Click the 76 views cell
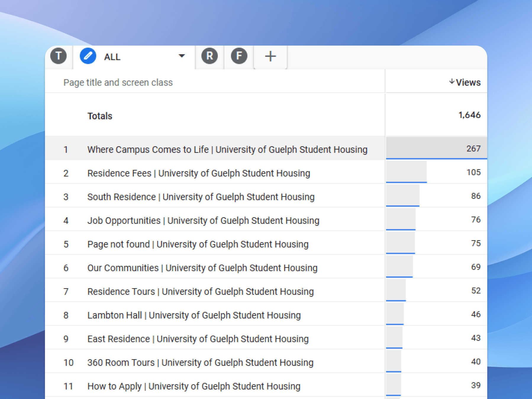This screenshot has height=399, width=532. click(x=436, y=219)
